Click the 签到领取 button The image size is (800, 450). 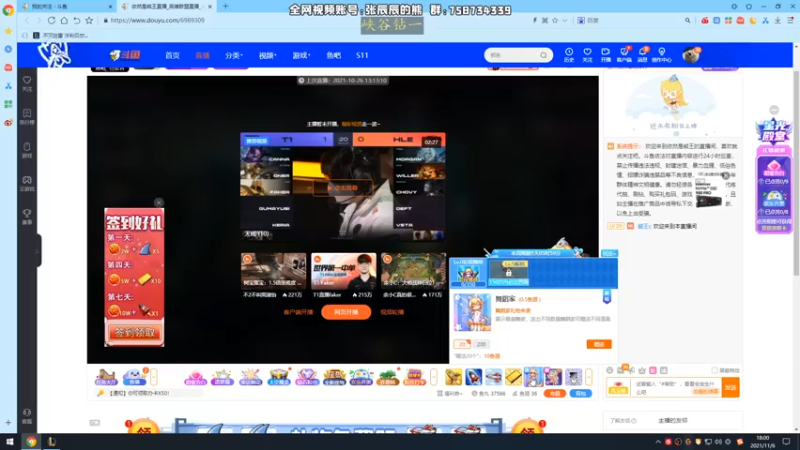pyautogui.click(x=134, y=333)
